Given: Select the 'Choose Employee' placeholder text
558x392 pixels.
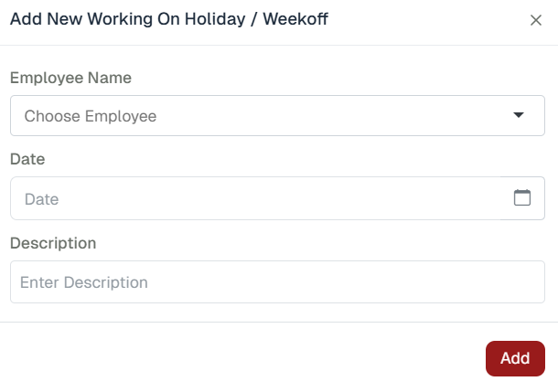Looking at the screenshot, I should pyautogui.click(x=91, y=116).
